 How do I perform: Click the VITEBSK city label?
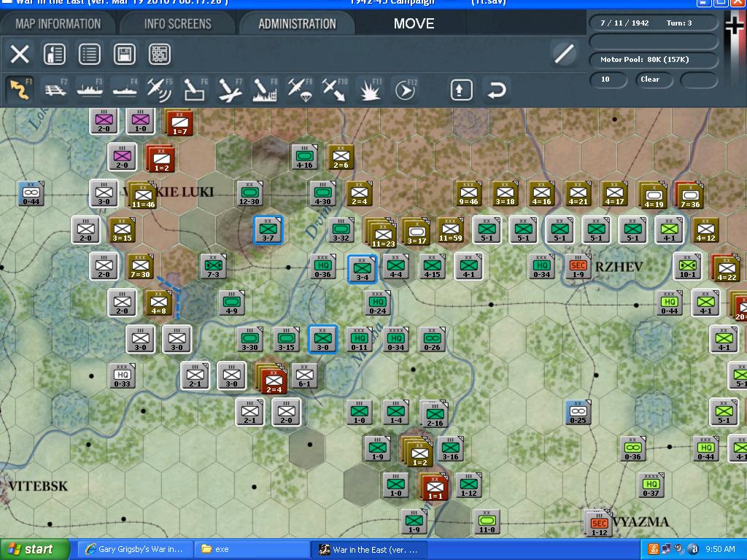click(x=38, y=486)
